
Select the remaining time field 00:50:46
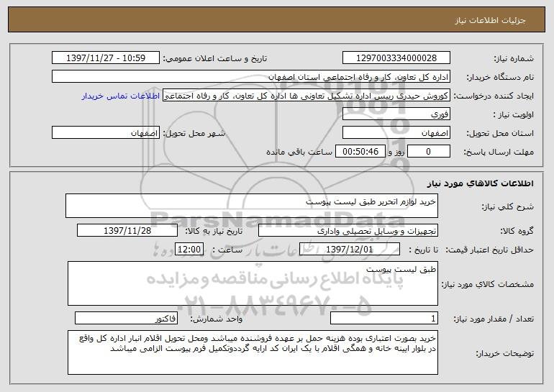(360, 152)
